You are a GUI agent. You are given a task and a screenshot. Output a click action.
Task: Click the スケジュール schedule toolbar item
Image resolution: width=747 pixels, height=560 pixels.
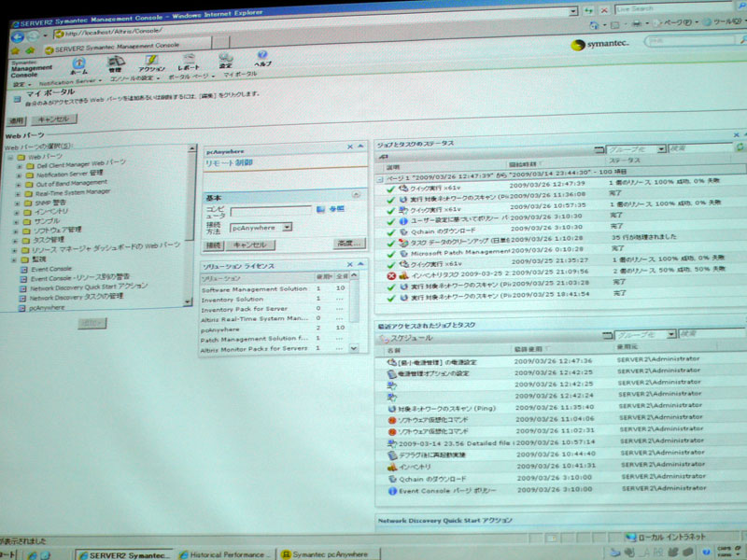[407, 339]
